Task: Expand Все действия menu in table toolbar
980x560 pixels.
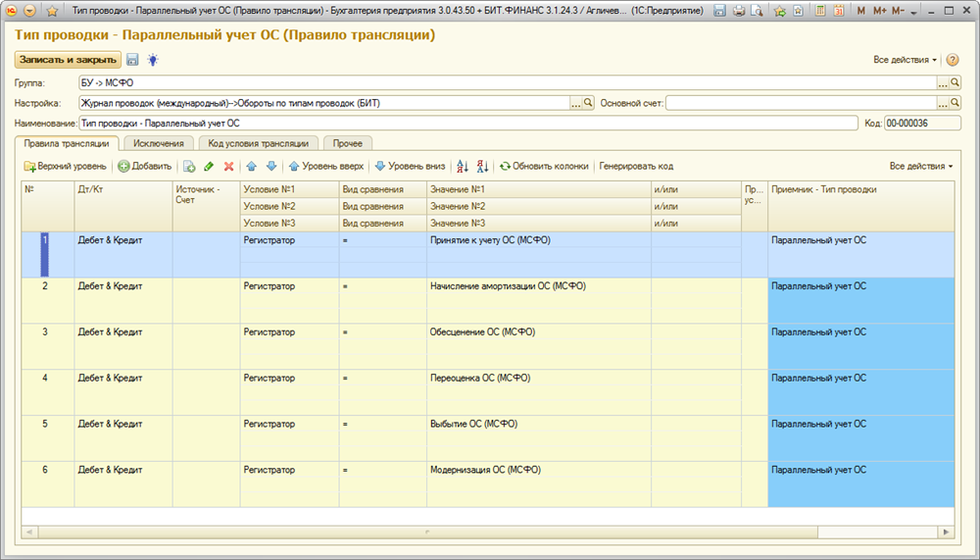Action: tap(921, 167)
